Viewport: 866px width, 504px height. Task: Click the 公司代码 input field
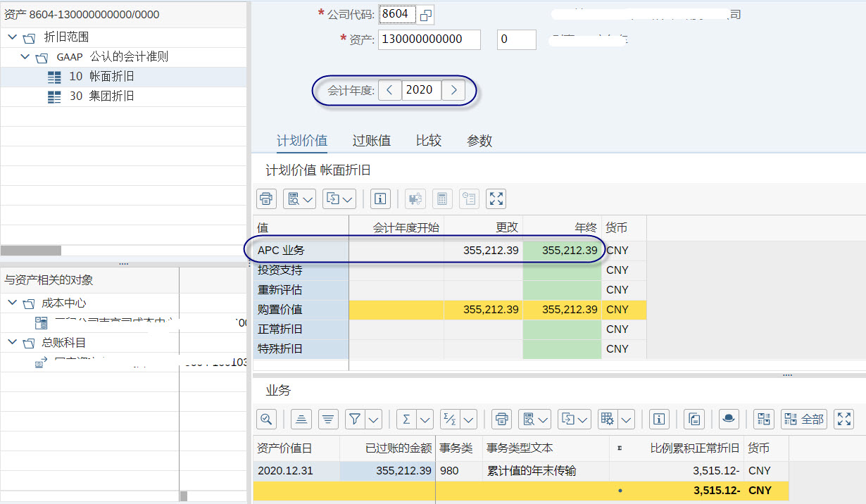coord(397,14)
